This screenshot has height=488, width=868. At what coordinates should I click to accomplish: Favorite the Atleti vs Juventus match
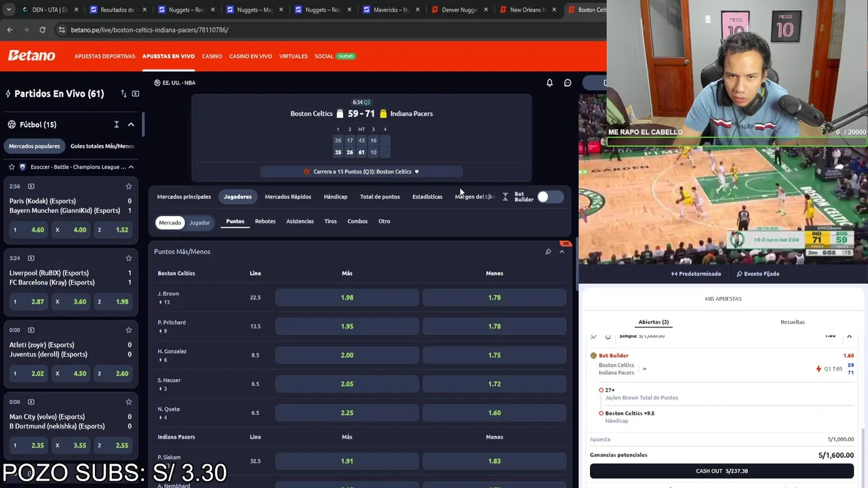click(x=128, y=330)
